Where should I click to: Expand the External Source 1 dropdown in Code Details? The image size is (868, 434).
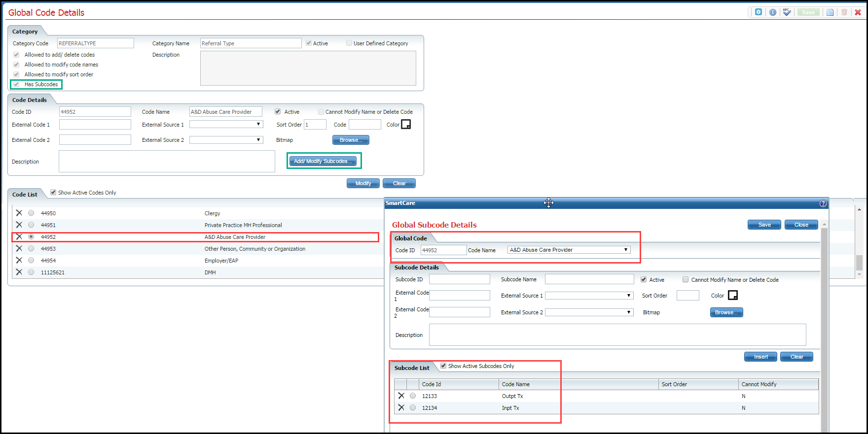point(226,125)
